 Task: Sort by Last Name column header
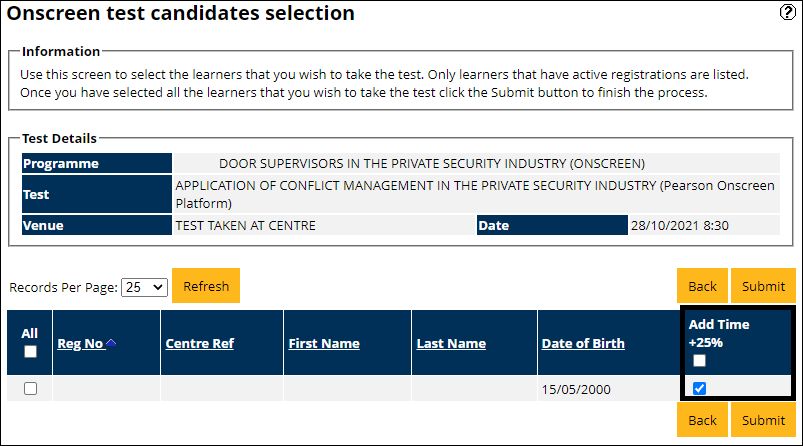click(451, 343)
